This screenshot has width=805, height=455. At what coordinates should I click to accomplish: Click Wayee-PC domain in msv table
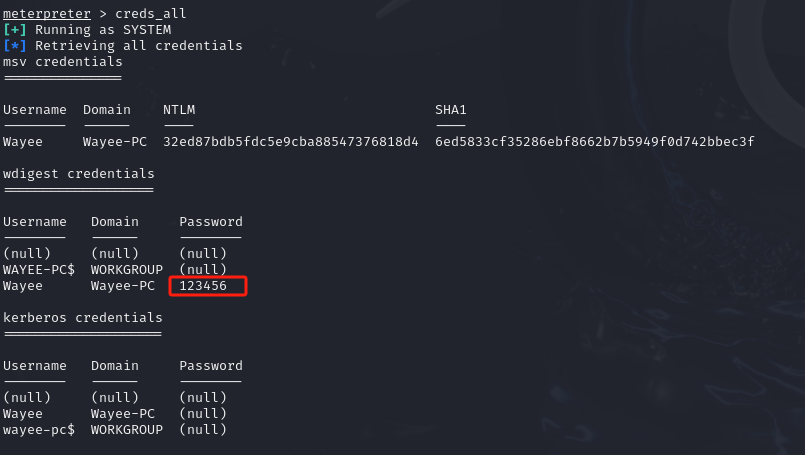(114, 142)
